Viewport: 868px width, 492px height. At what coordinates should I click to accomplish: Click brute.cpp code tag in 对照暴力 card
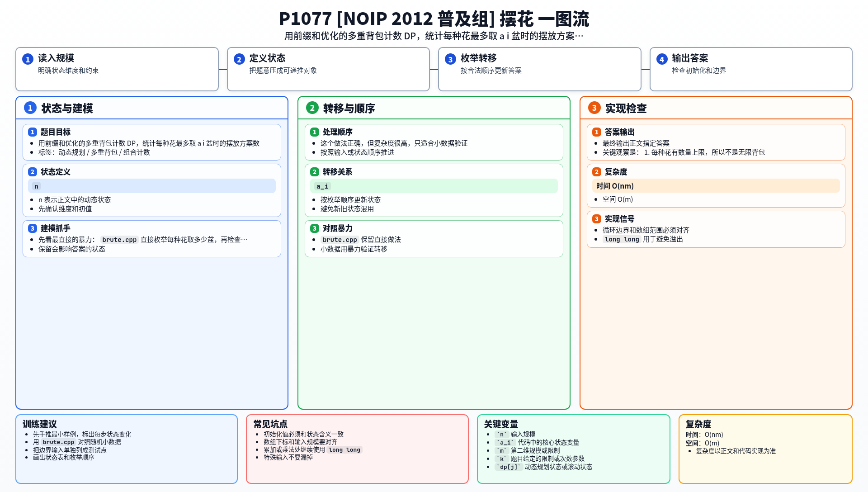[x=340, y=240]
